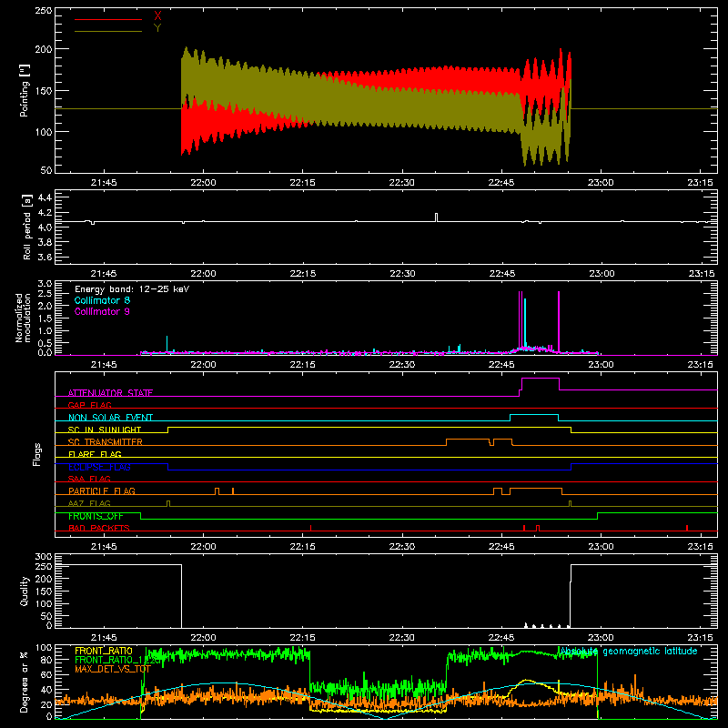The image size is (728, 728).
Task: Click the PARTICLE_FLAG label
Action: tap(102, 490)
